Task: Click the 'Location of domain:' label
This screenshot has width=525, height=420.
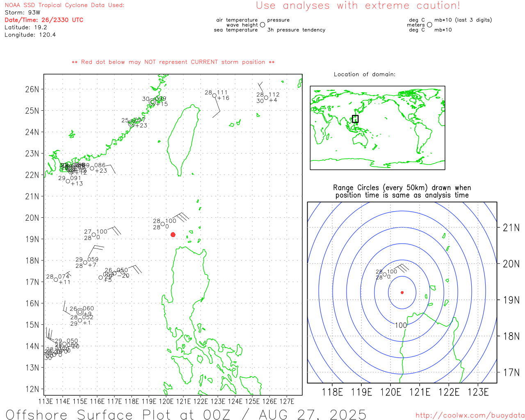Action: [x=365, y=74]
